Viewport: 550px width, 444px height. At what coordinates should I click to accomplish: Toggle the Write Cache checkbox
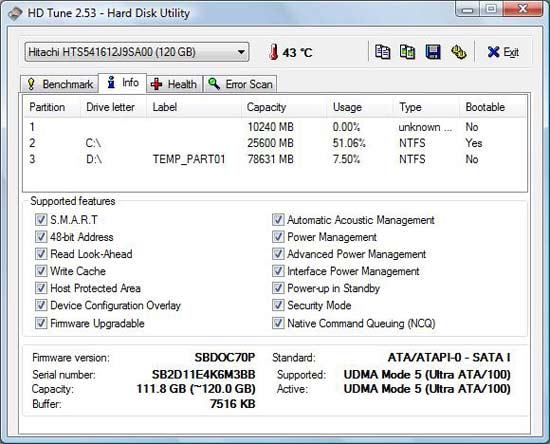pos(41,271)
